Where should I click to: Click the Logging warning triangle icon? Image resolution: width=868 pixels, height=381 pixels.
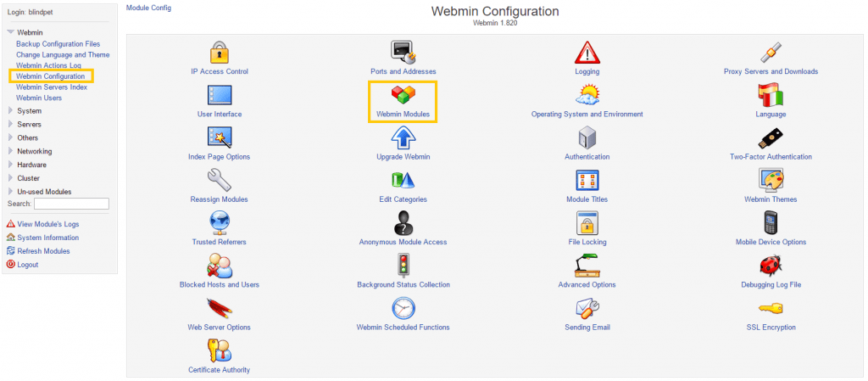[587, 53]
